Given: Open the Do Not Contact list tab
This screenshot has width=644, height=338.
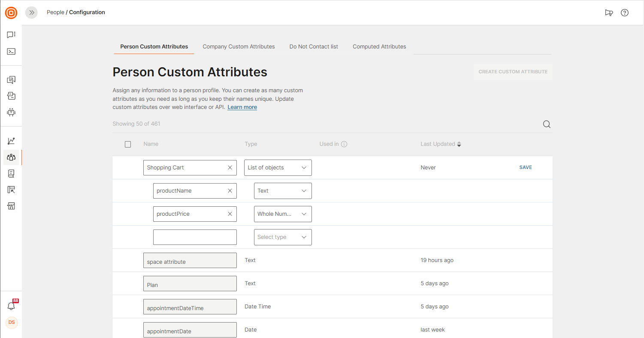Looking at the screenshot, I should click(314, 46).
